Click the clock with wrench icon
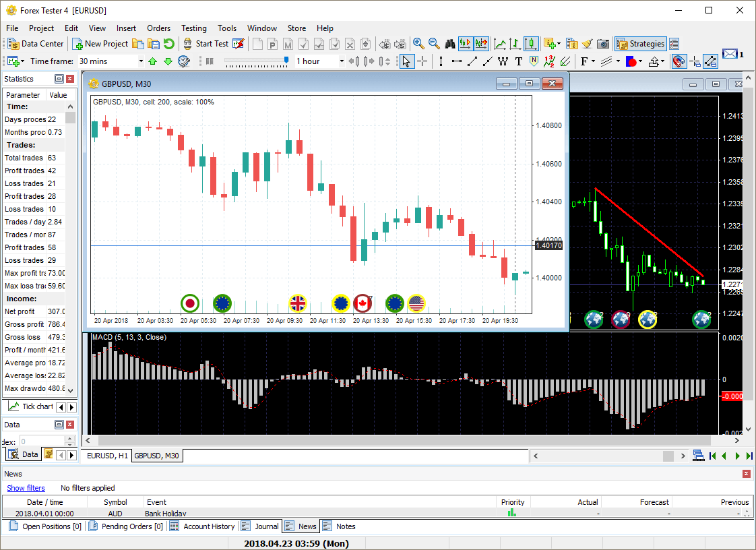Viewport: 756px width, 550px height. click(184, 61)
